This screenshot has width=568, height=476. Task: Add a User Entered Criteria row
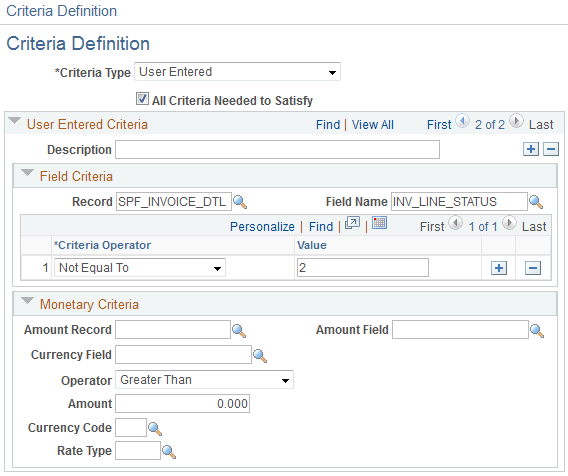coord(531,149)
